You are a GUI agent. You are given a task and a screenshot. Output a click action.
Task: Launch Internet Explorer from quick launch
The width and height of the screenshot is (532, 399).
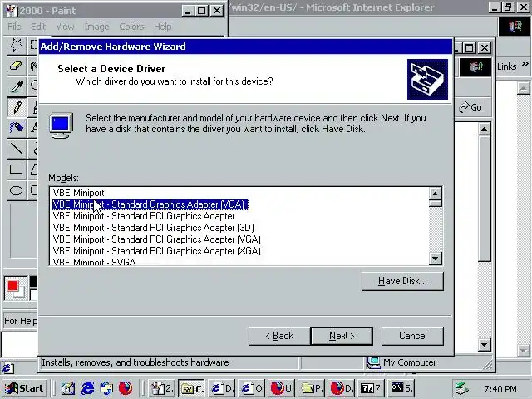click(x=87, y=388)
